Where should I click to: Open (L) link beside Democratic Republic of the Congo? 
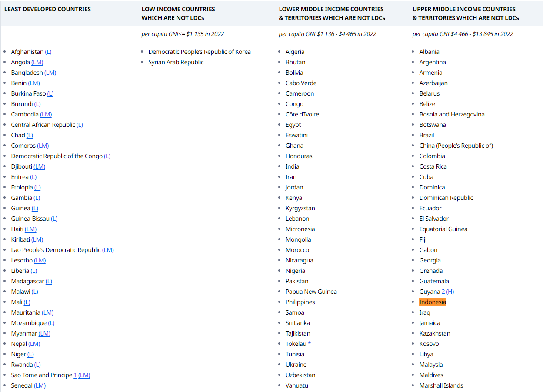pos(107,156)
